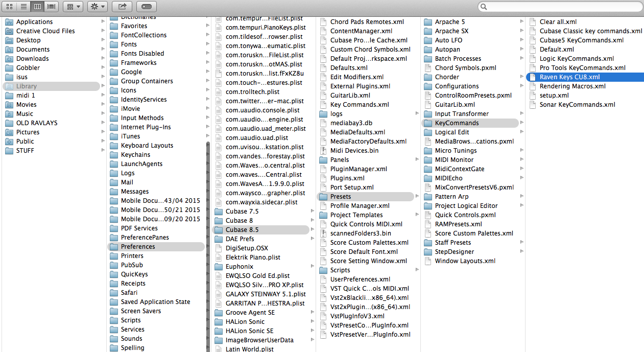Open the Cubase 8 folder

tap(239, 221)
